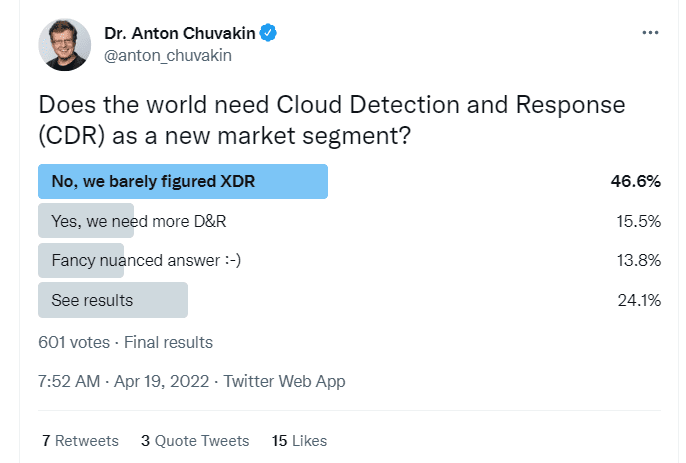Open the three-dot more options menu
This screenshot has height=463, width=686.
point(651,33)
